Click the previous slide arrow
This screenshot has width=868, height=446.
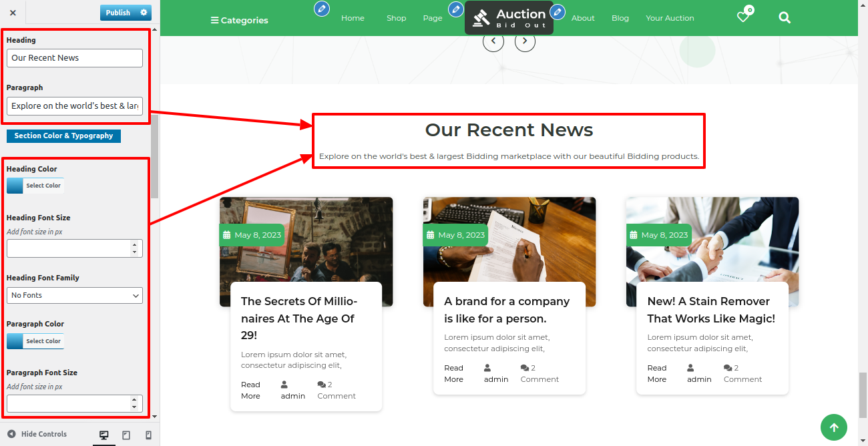493,41
